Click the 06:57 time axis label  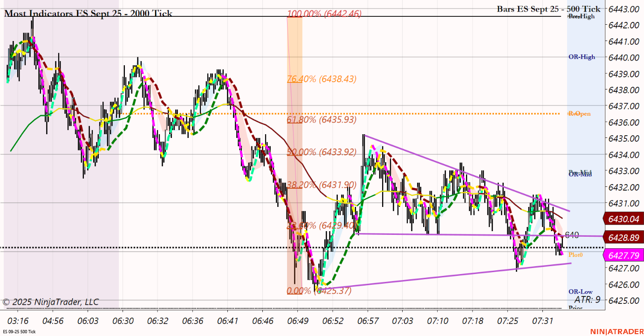367,321
